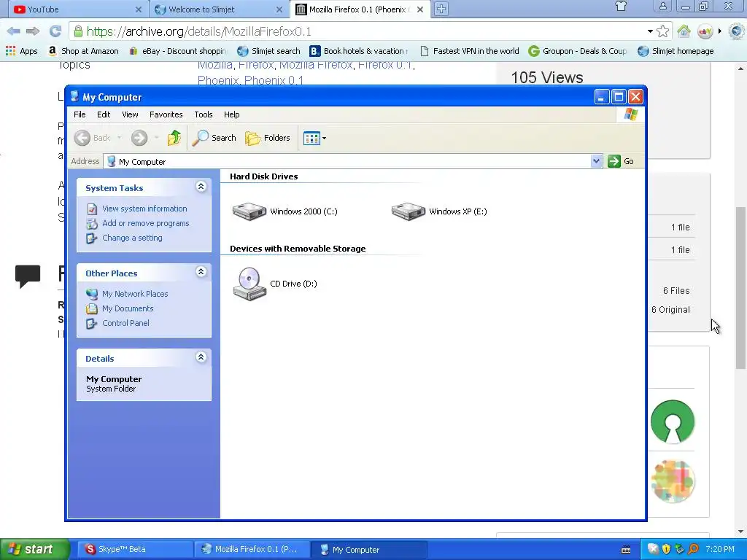Click the My Computer title bar icon
747x560 pixels.
coord(74,97)
